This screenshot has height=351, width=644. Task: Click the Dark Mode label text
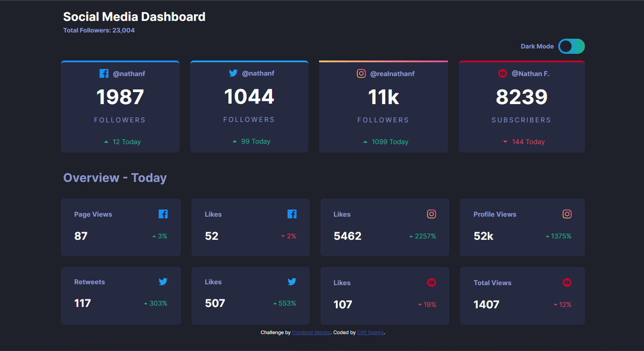point(537,46)
